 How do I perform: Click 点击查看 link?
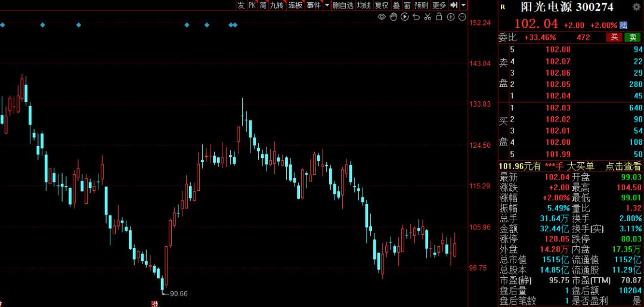pyautogui.click(x=623, y=166)
